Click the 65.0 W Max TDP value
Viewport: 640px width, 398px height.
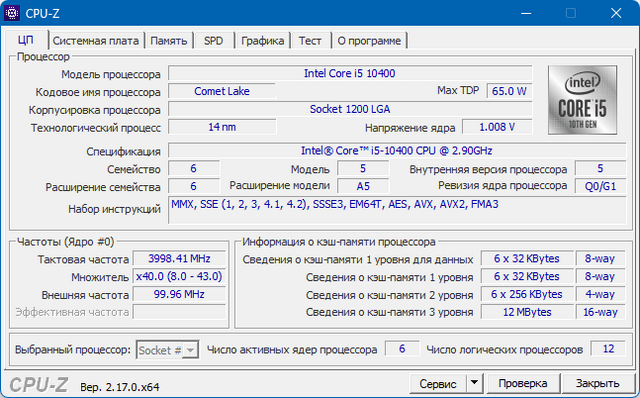point(509,91)
